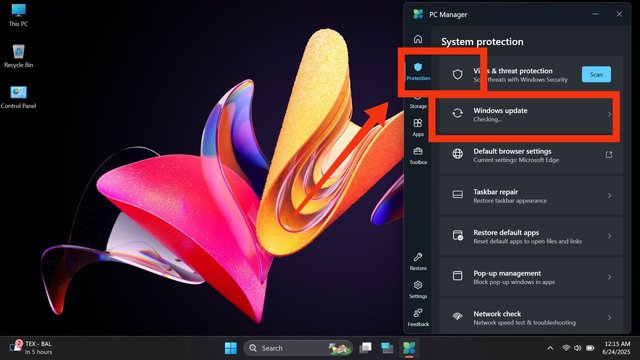Screen dimensions: 640x360
Task: Open Restore default apps option
Action: [x=531, y=237]
